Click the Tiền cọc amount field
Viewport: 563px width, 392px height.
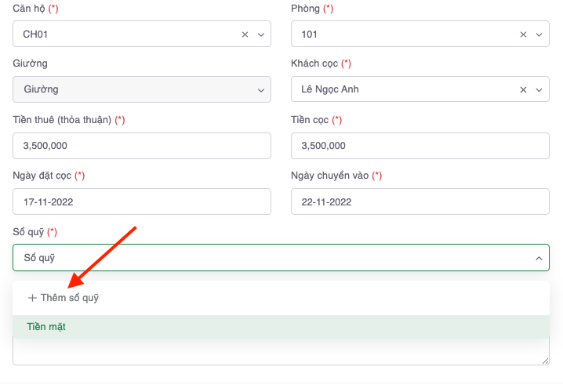[x=420, y=146]
